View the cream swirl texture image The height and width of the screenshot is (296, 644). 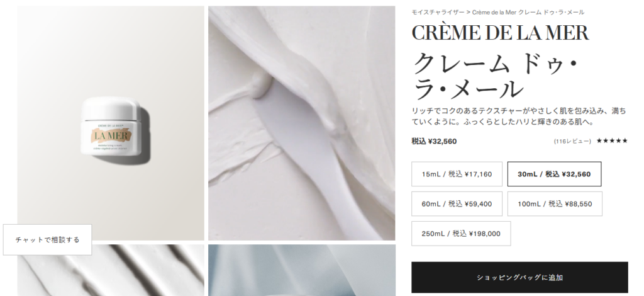[x=301, y=123]
